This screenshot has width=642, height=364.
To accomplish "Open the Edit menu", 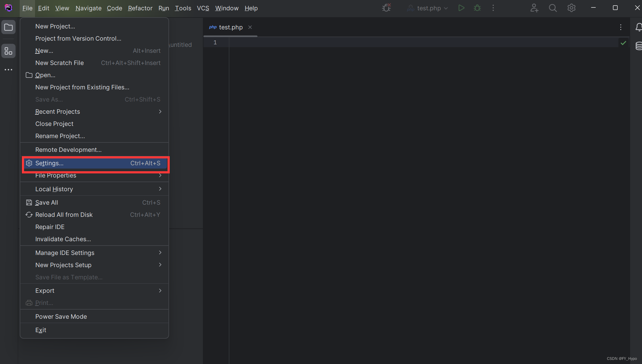I will tap(43, 8).
